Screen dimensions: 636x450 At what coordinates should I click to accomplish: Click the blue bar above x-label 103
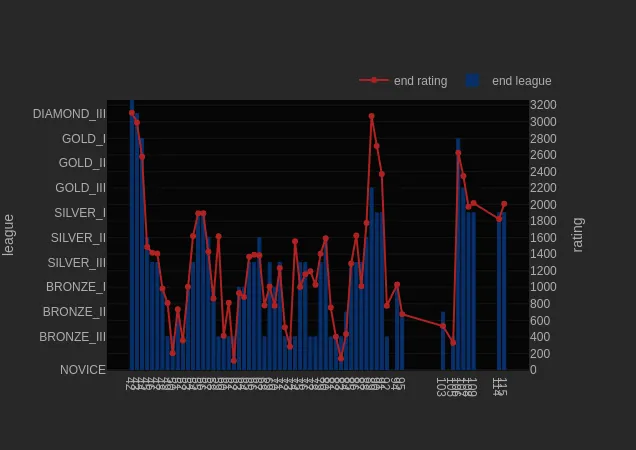pos(443,341)
